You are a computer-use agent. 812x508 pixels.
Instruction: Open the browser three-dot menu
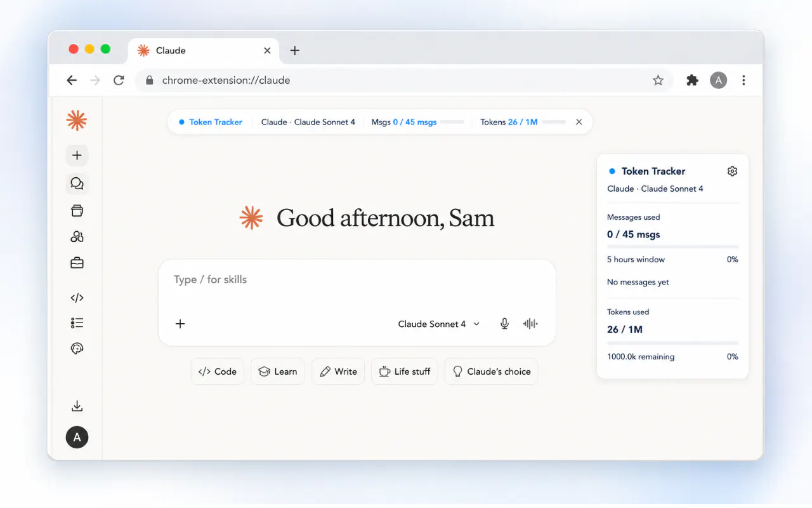(743, 80)
